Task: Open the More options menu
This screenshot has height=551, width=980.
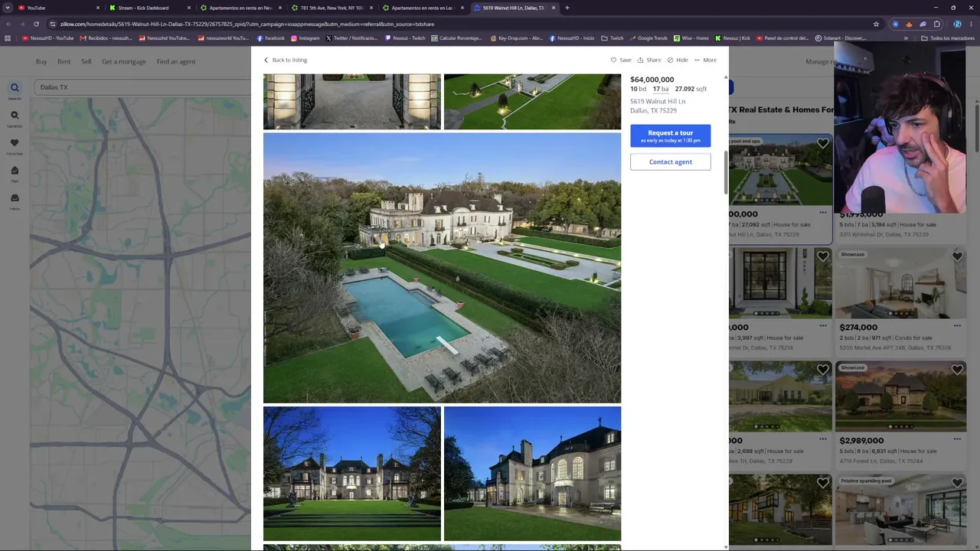Action: [705, 60]
